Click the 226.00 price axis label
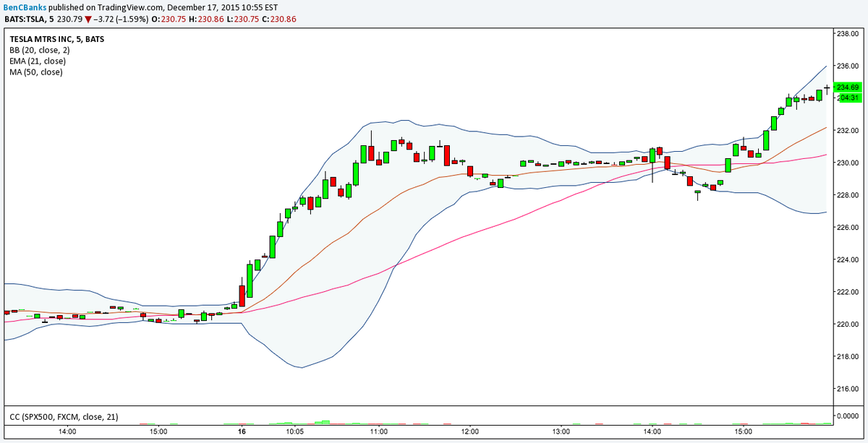Image resolution: width=868 pixels, height=443 pixels. click(x=847, y=227)
